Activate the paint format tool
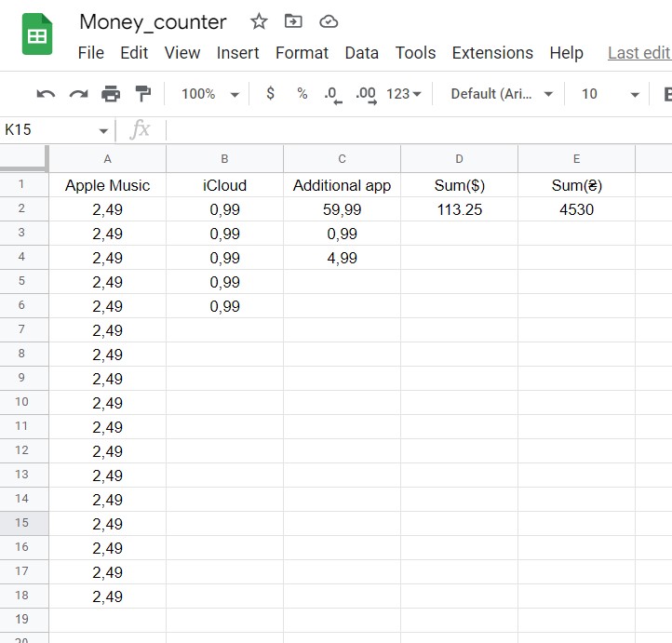The height and width of the screenshot is (643, 672). [x=143, y=94]
